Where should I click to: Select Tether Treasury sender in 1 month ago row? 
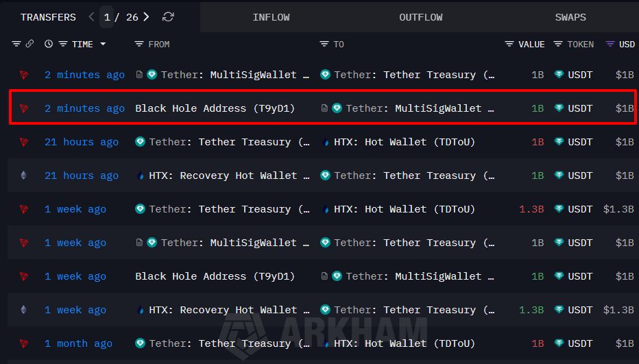point(230,343)
